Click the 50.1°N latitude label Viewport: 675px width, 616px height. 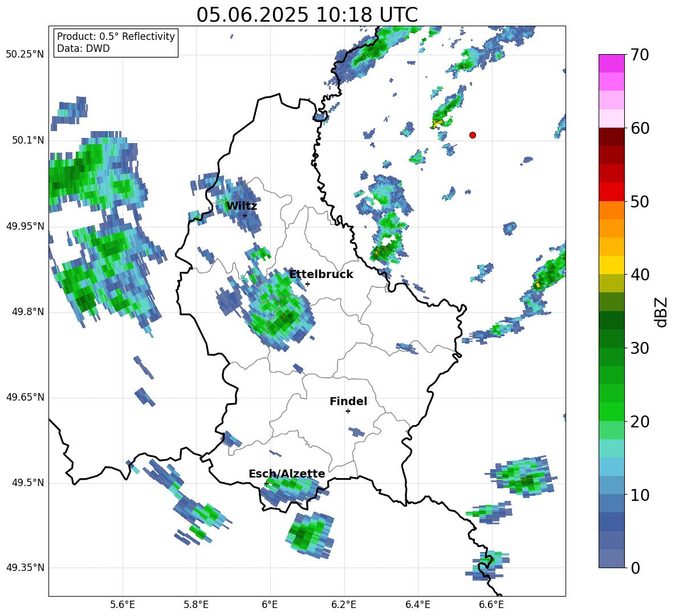coord(27,140)
